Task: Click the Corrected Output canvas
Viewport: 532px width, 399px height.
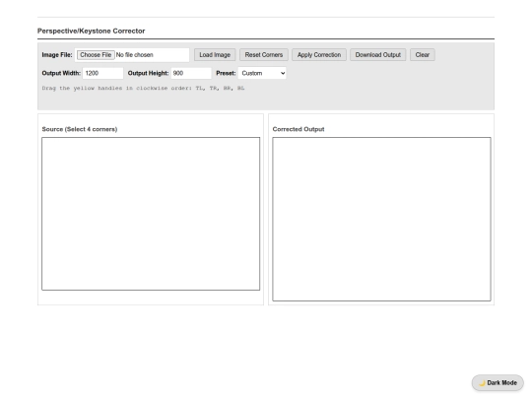Action: pyautogui.click(x=381, y=219)
